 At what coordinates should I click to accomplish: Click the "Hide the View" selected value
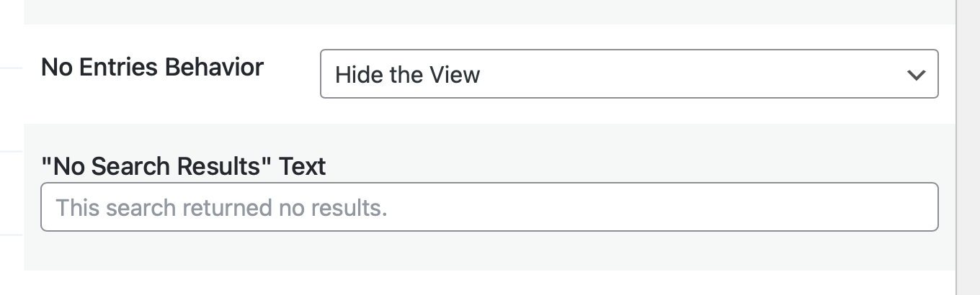[x=408, y=75]
